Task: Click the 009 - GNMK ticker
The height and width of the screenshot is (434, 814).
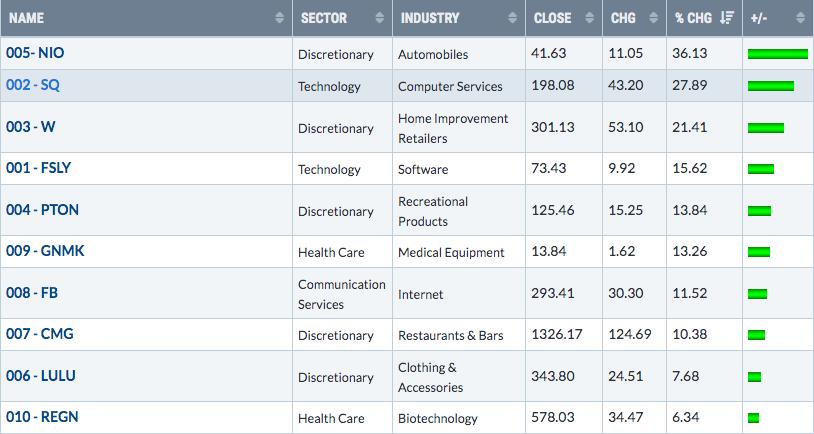Action: [45, 251]
